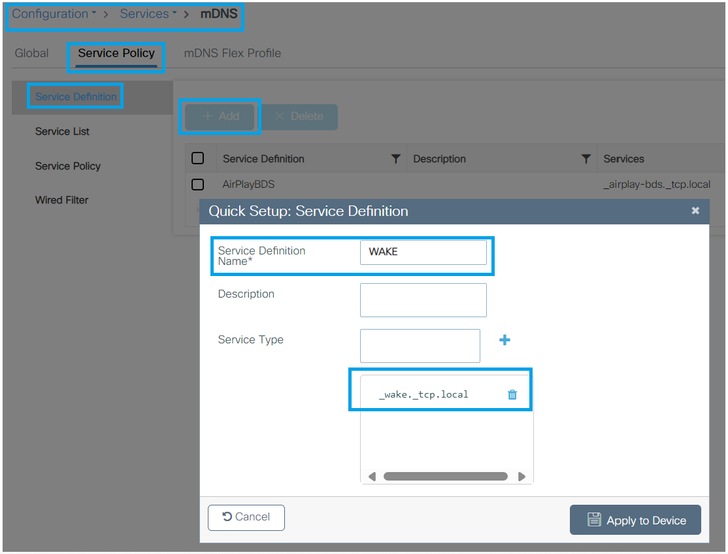
Task: Focus the Description text field
Action: click(x=423, y=300)
